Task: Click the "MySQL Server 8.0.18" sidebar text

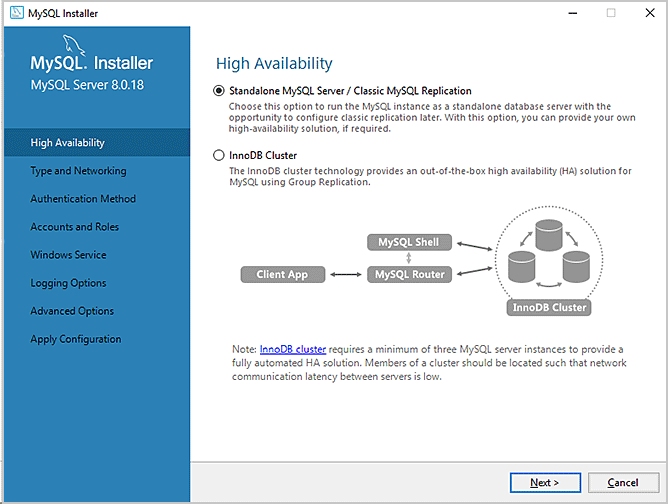Action: pyautogui.click(x=87, y=85)
